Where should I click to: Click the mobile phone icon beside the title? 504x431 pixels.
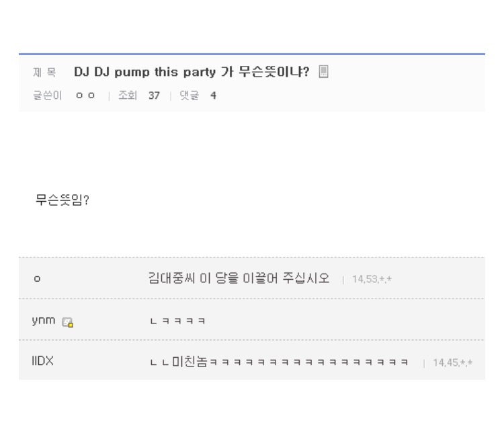323,72
